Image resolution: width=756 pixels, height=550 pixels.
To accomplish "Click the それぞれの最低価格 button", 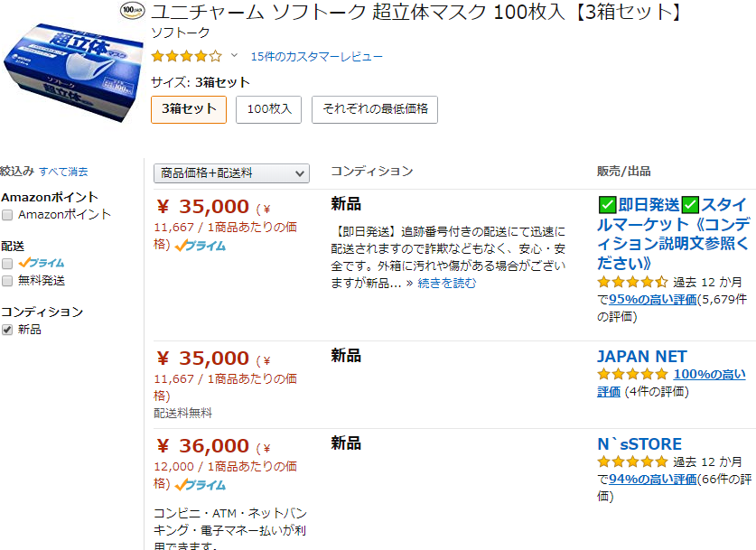I will coord(375,109).
